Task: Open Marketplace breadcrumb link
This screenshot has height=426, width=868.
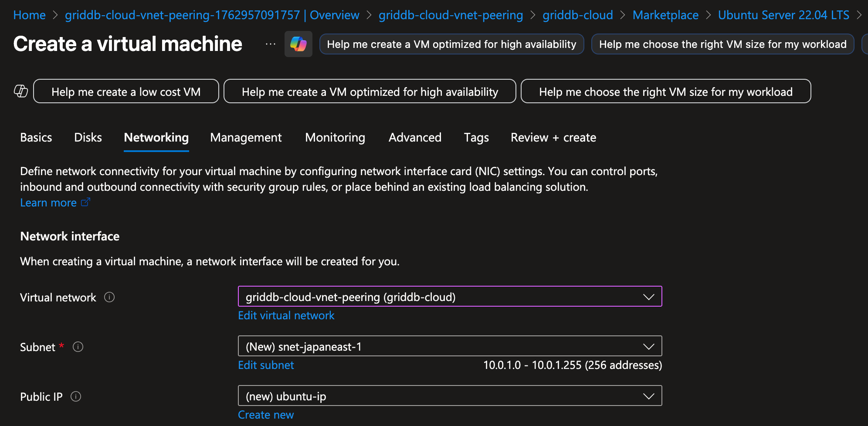Action: [x=665, y=15]
